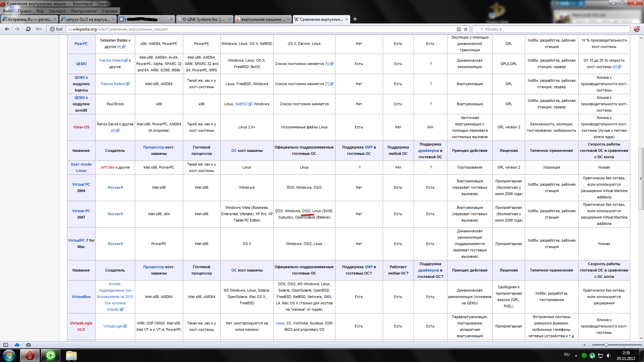The image size is (644, 362).
Task: Open the Fabrice Bellard link in the QEMU с модулем kqemu row
Action: pos(113,84)
